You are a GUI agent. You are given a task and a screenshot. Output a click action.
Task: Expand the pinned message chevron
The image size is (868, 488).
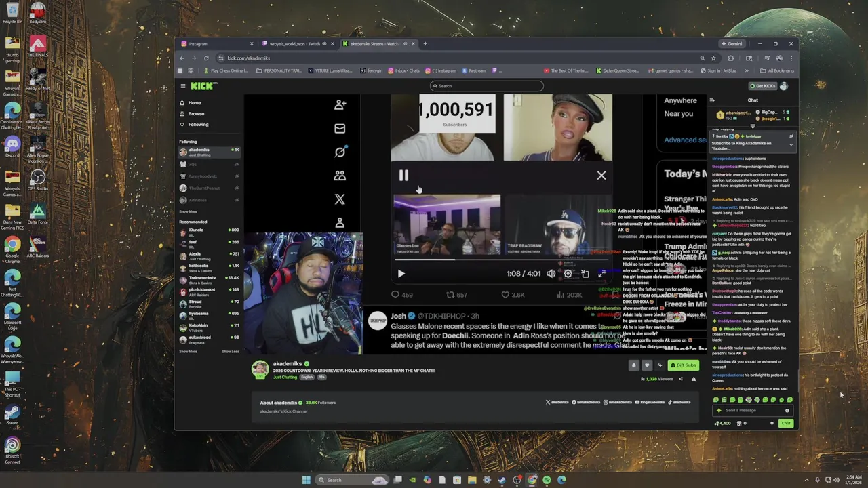point(791,144)
